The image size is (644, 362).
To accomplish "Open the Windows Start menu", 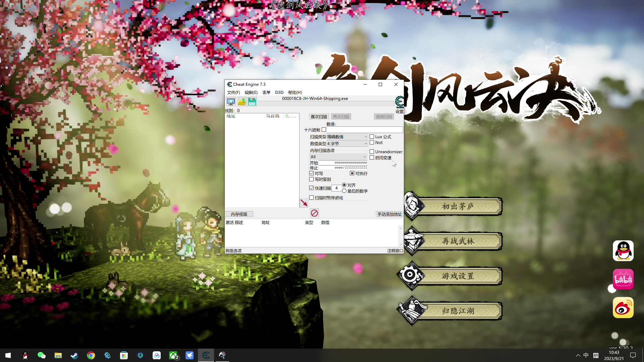I will click(x=8, y=355).
